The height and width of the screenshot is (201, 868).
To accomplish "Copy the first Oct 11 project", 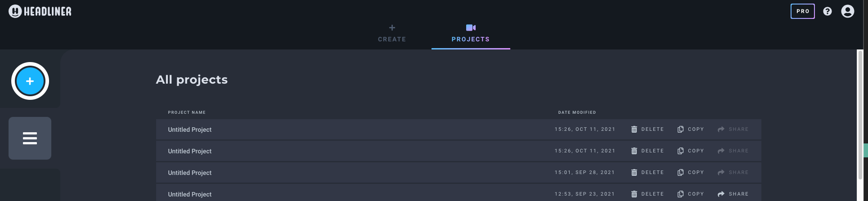I will click(x=691, y=130).
